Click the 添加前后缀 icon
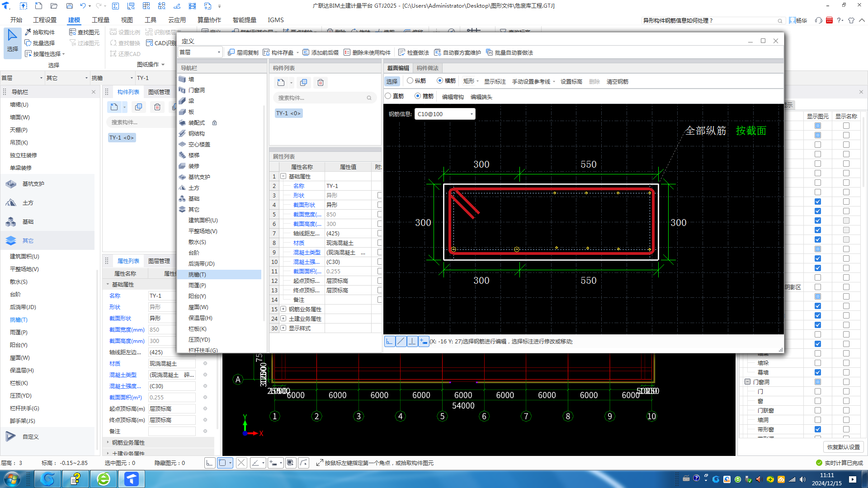Viewport: 868px width, 488px height. tap(306, 52)
